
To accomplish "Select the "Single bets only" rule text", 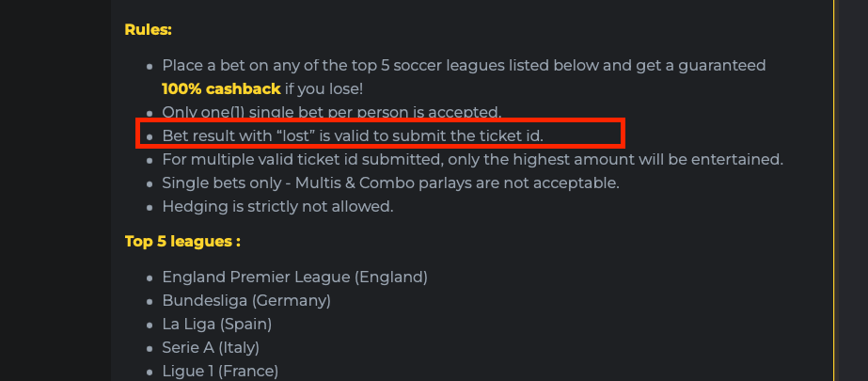I will [390, 183].
